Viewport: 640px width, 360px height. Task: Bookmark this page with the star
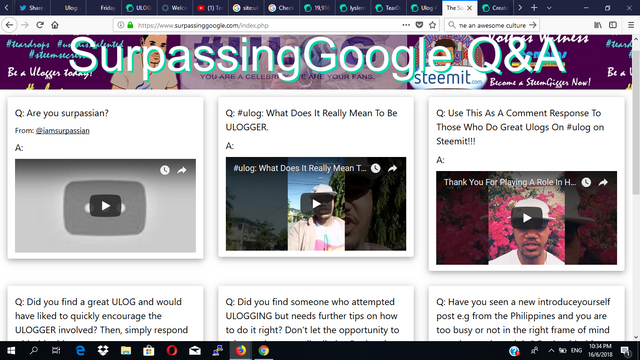pos(433,25)
